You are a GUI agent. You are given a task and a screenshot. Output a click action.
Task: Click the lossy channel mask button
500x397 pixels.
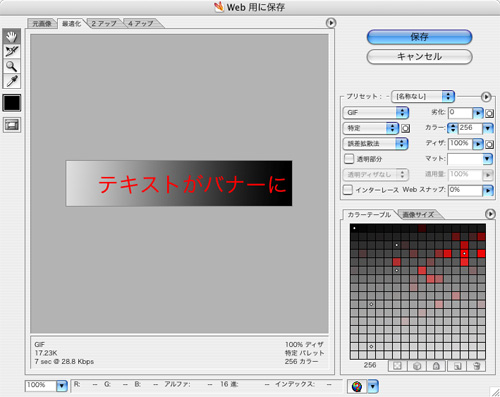point(489,113)
